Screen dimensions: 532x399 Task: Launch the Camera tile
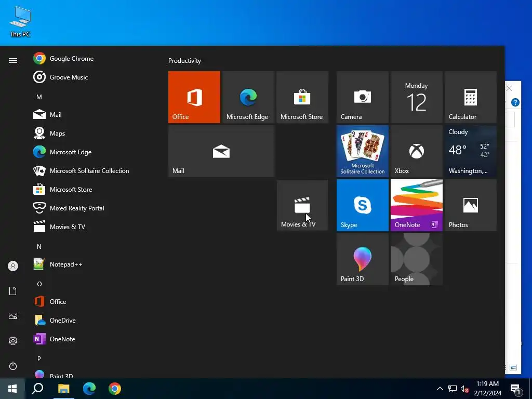point(362,97)
